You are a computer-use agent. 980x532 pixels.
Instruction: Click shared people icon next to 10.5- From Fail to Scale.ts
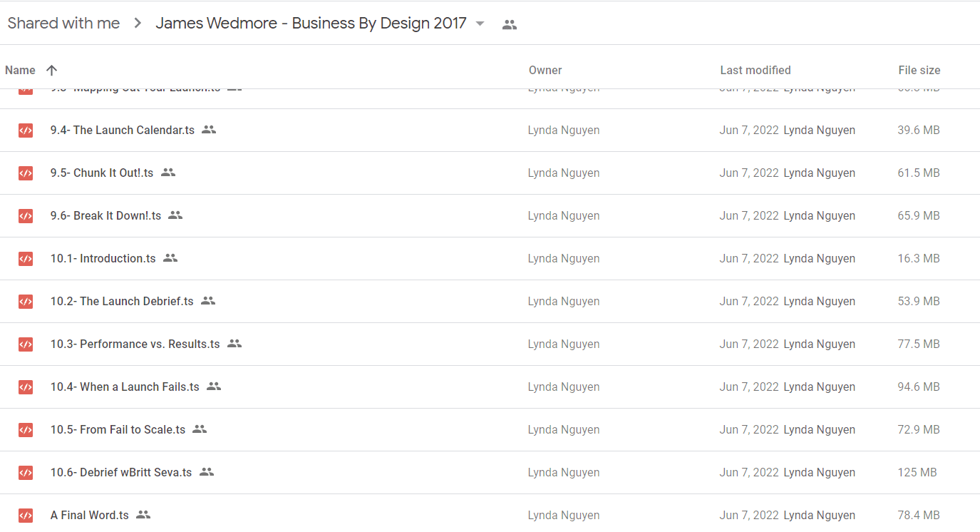pyautogui.click(x=200, y=429)
